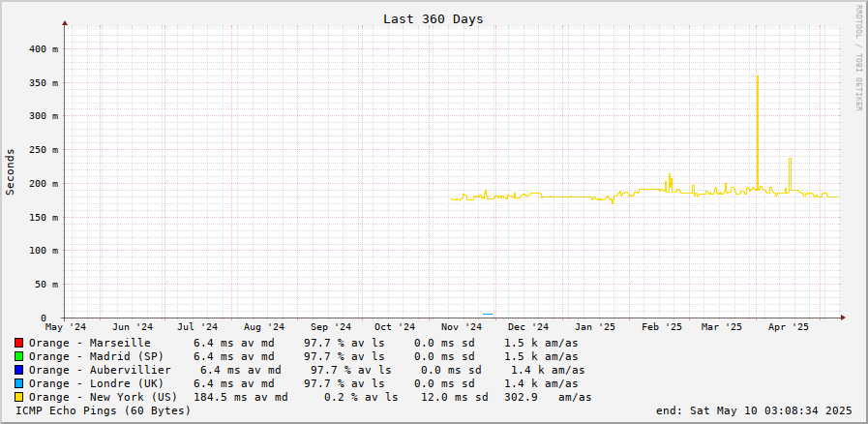Screen dimensions: 868x424
Task: Click the "May '24" x-axis label
Action: click(x=66, y=327)
